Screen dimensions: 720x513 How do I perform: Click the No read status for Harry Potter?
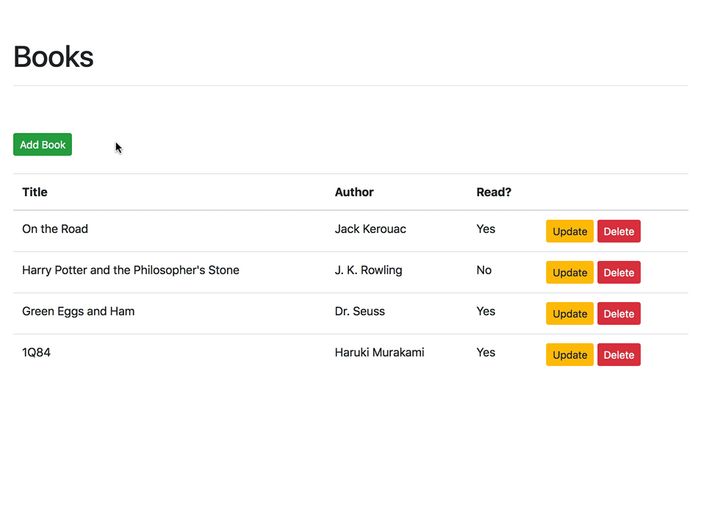(484, 270)
